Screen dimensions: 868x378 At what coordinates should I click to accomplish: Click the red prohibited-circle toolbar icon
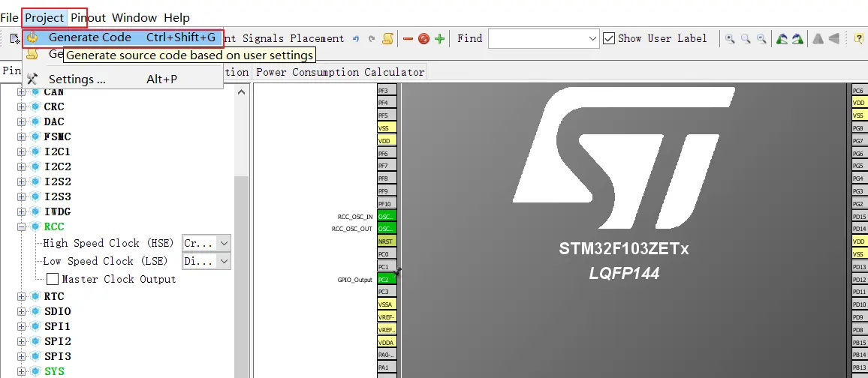coord(424,39)
